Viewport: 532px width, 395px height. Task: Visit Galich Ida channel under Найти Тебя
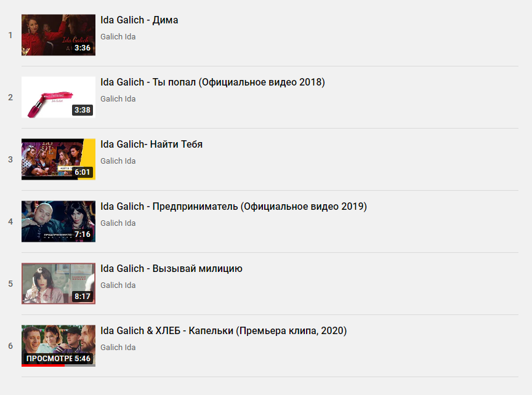click(118, 161)
